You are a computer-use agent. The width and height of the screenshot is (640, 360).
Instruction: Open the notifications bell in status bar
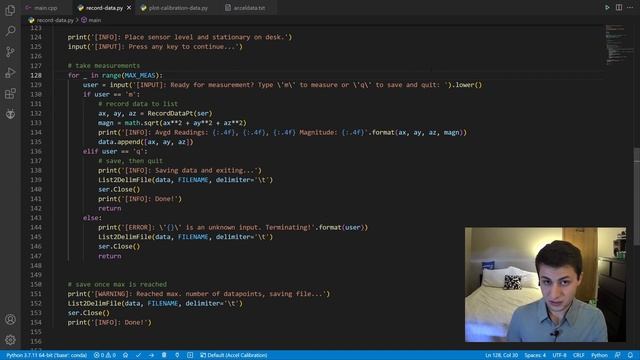630,355
